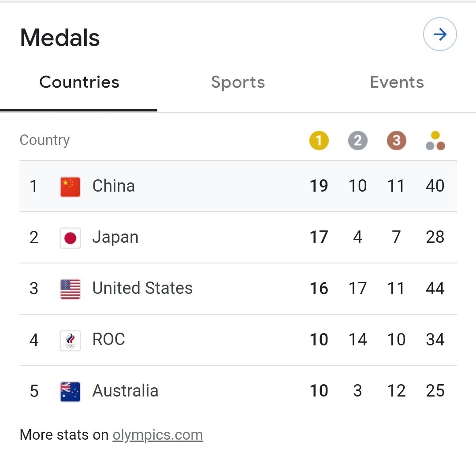
Task: Click the United States flag icon
Action: tap(71, 289)
